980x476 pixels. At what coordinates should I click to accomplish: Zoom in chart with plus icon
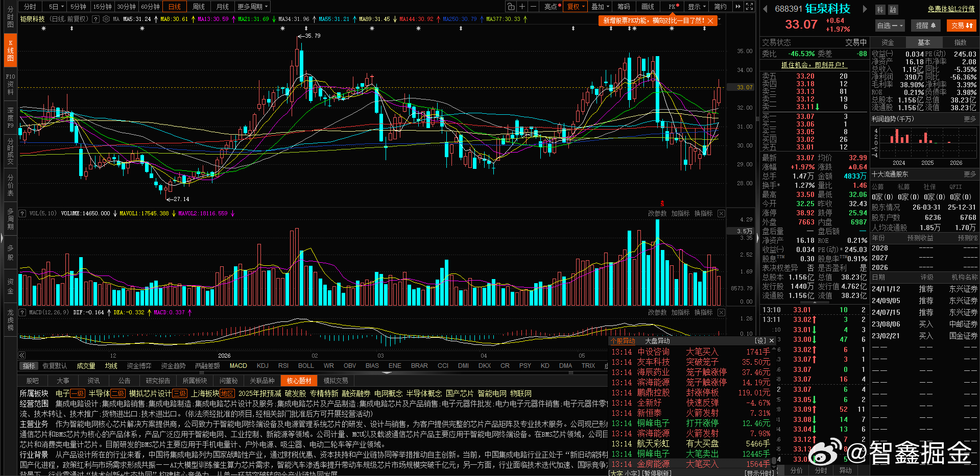click(x=522, y=7)
